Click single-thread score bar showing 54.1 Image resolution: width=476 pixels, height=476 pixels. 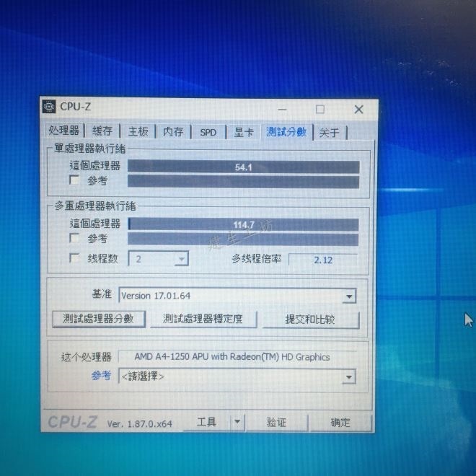244,167
